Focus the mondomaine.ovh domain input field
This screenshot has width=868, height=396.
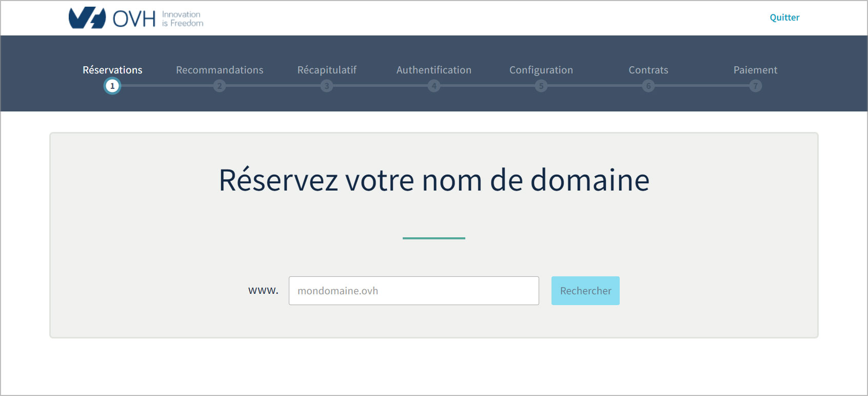[413, 291]
